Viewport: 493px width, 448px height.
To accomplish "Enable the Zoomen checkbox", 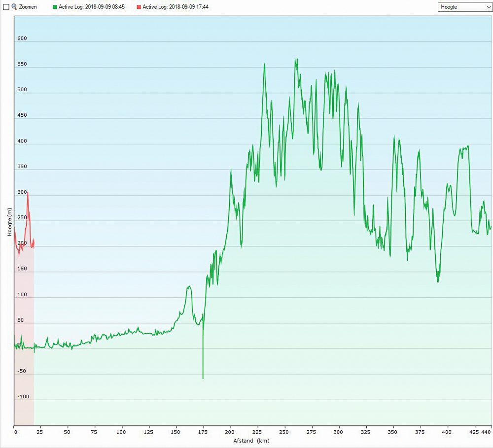I will [6, 7].
